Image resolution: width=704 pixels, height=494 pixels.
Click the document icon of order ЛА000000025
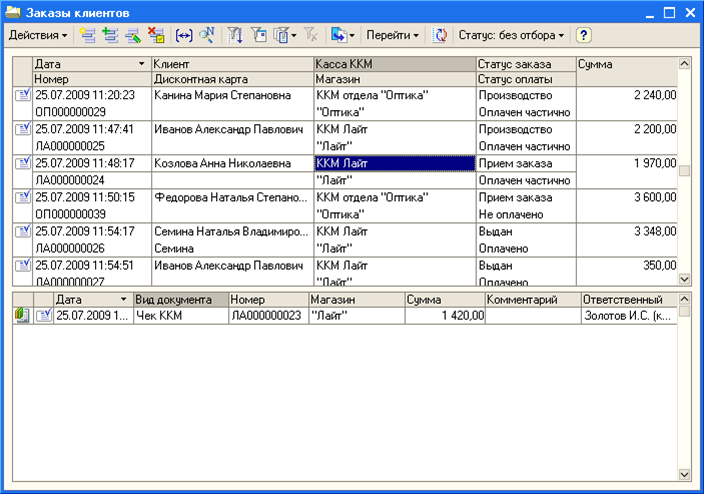(x=22, y=129)
